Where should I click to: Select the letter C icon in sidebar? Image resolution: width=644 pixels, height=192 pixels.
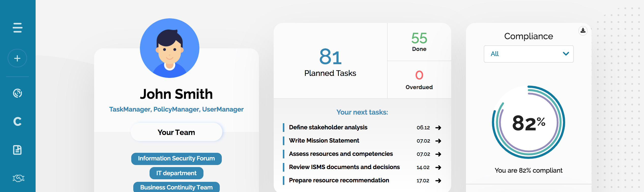17,121
